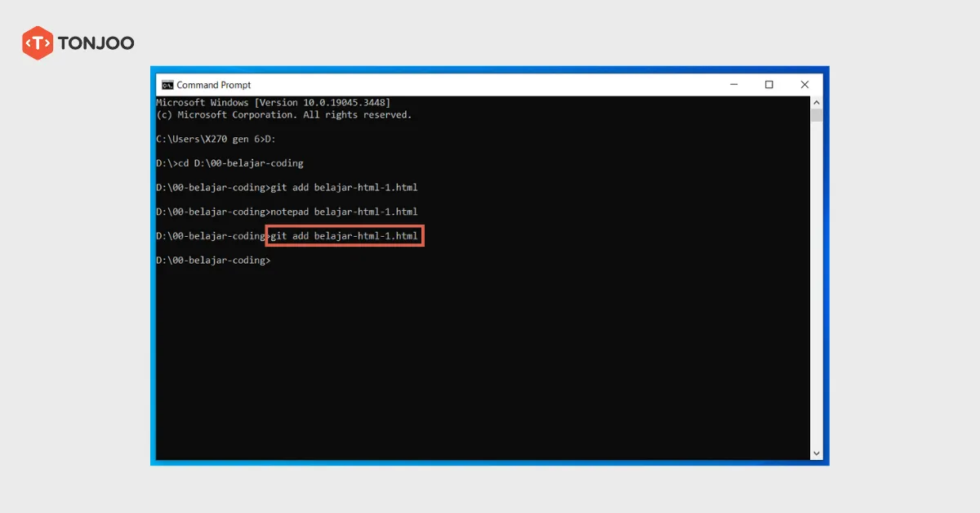Open the Command Prompt title bar icon menu
Image resolution: width=980 pixels, height=513 pixels.
coord(167,85)
